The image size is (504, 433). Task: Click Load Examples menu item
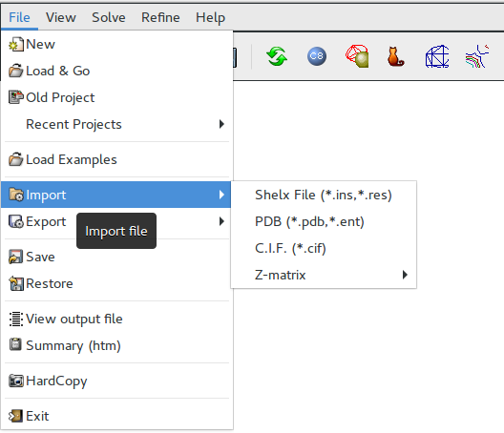point(116,159)
